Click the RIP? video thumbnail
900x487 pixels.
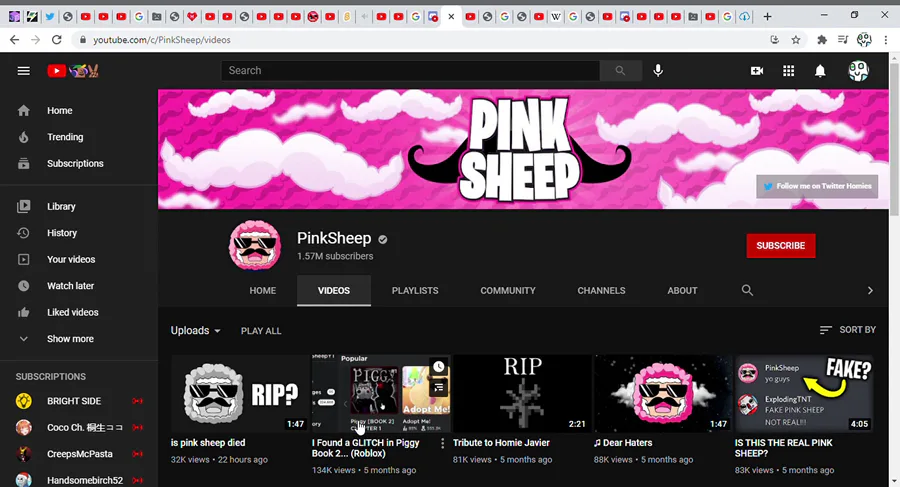tap(240, 393)
